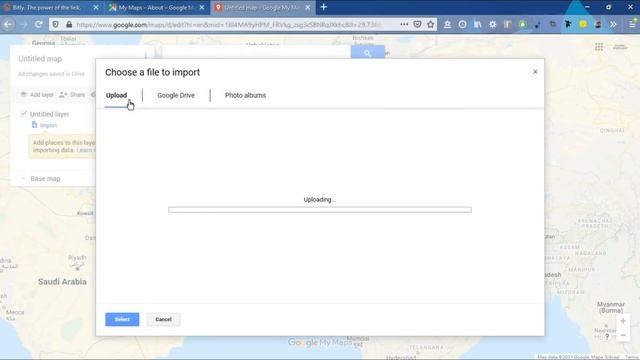Switch to the Upload tab
Screen dimensions: 640x360
116,95
